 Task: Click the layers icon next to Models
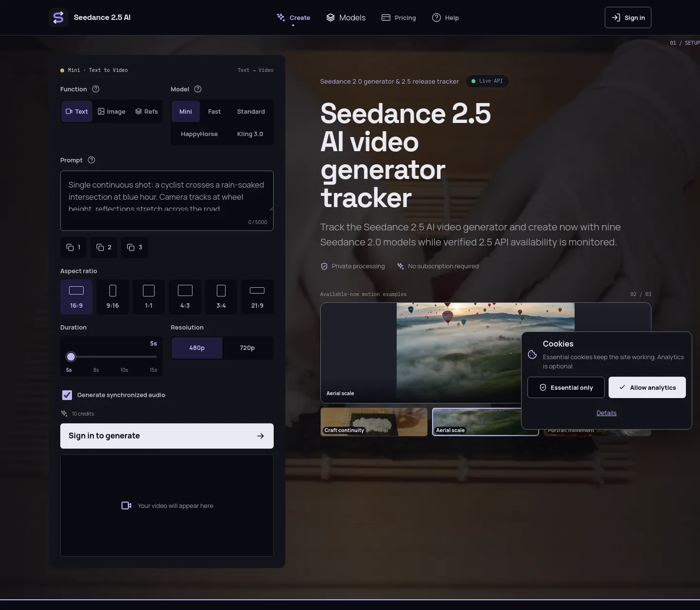[331, 17]
